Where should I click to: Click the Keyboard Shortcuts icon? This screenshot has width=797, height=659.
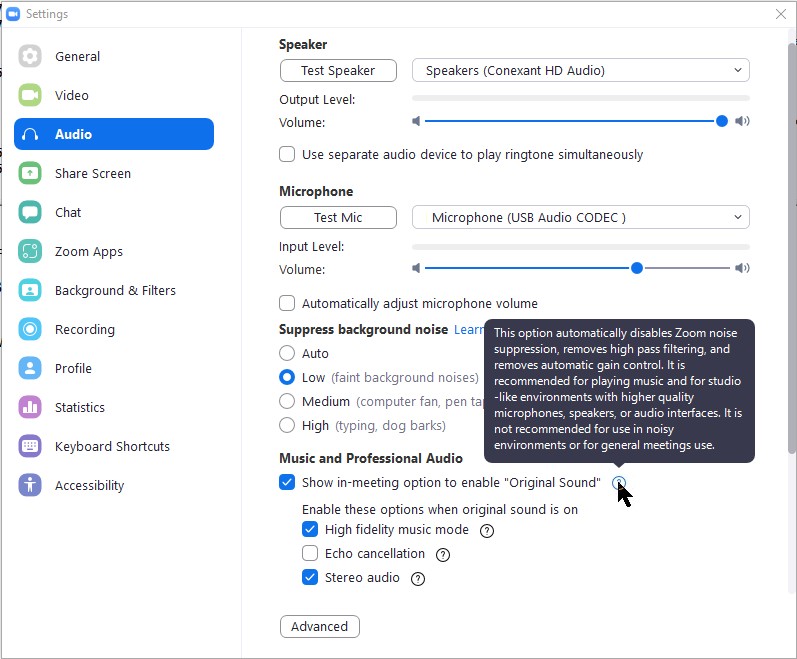point(30,446)
